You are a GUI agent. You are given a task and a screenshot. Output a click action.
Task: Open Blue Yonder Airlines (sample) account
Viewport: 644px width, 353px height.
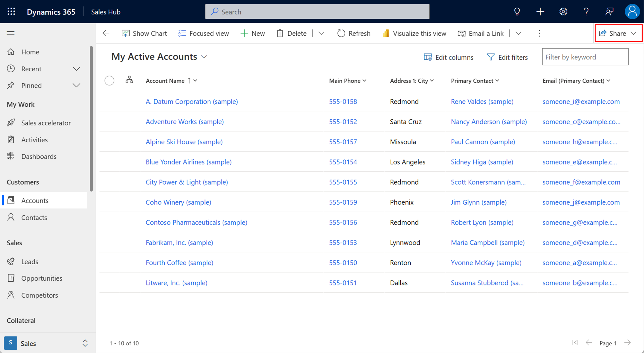pyautogui.click(x=189, y=162)
